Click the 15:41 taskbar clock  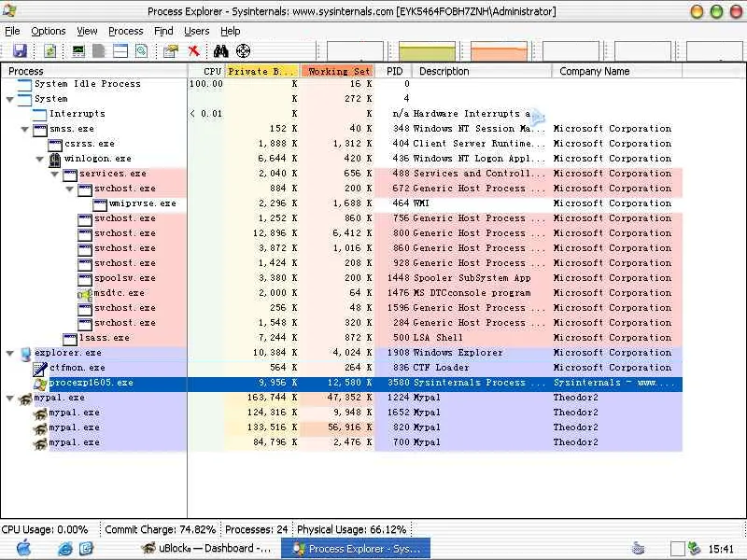(721, 549)
